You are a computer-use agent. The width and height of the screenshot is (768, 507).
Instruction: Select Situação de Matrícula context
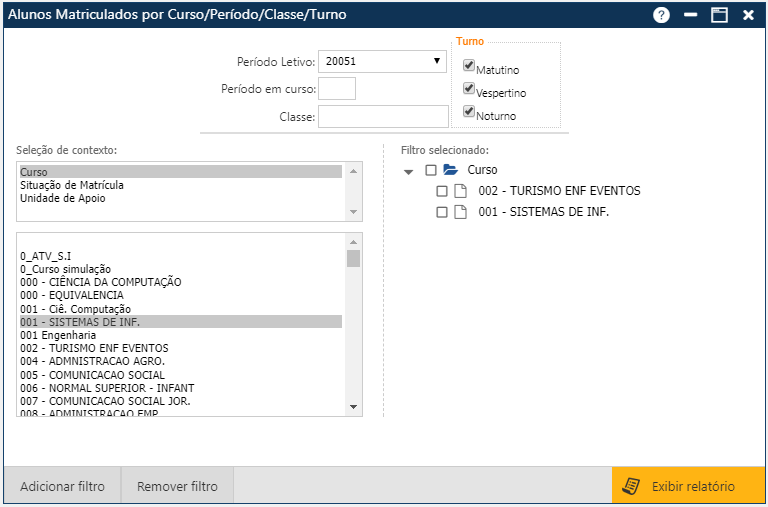coord(72,185)
